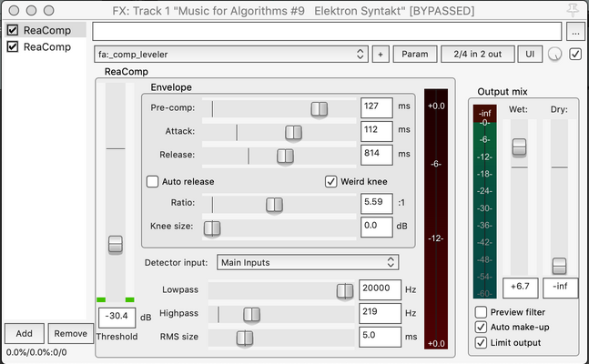Click the Remove FX button
Screen dimensions: 589x364
coord(71,333)
